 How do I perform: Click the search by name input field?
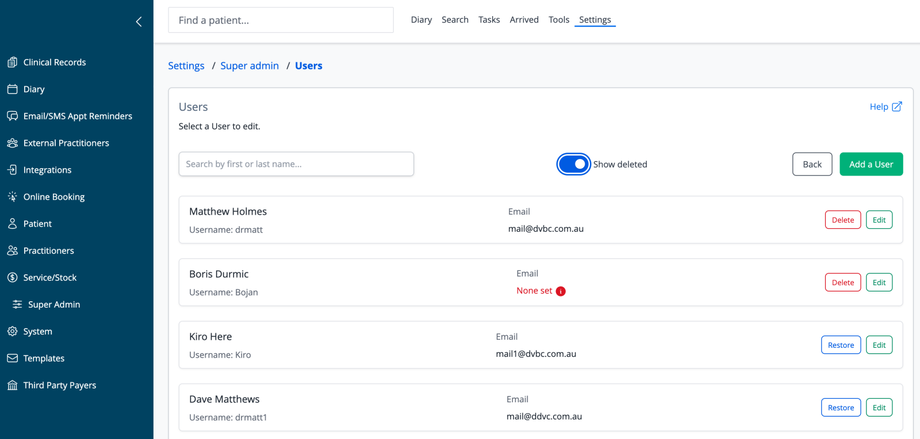click(296, 164)
